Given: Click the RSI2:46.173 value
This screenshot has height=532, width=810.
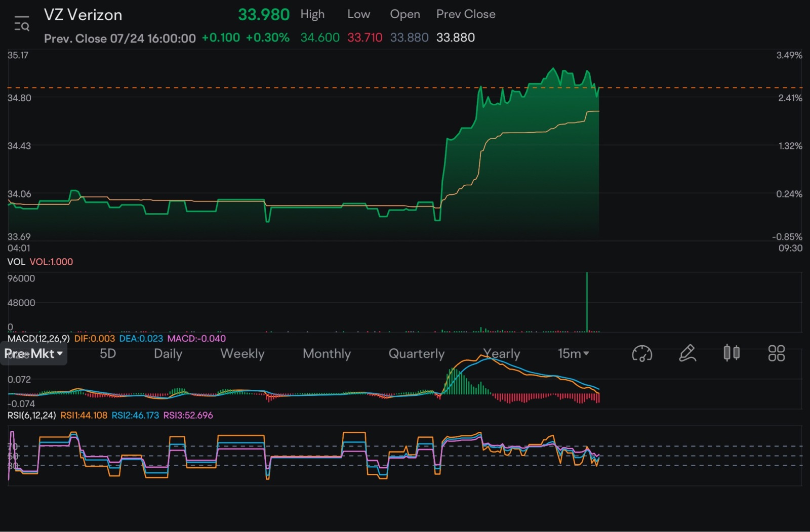Looking at the screenshot, I should 135,415.
